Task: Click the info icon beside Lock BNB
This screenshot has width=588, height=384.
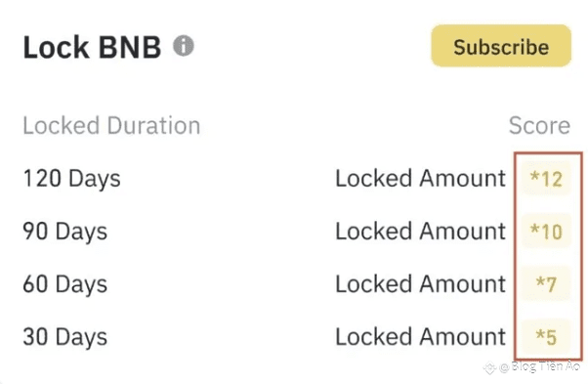Action: click(x=184, y=46)
